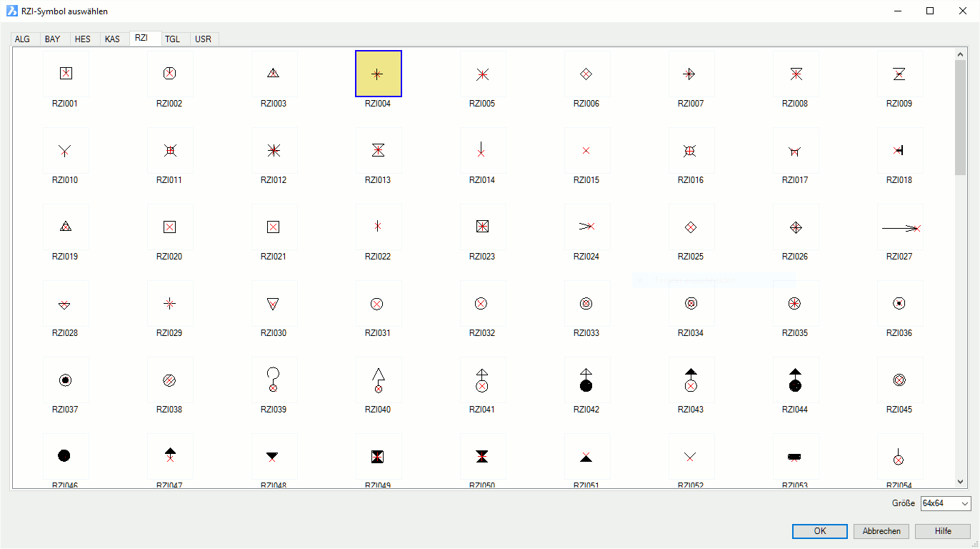This screenshot has width=980, height=549.
Task: Click the vertical scrollbar thumb
Action: tap(960, 117)
